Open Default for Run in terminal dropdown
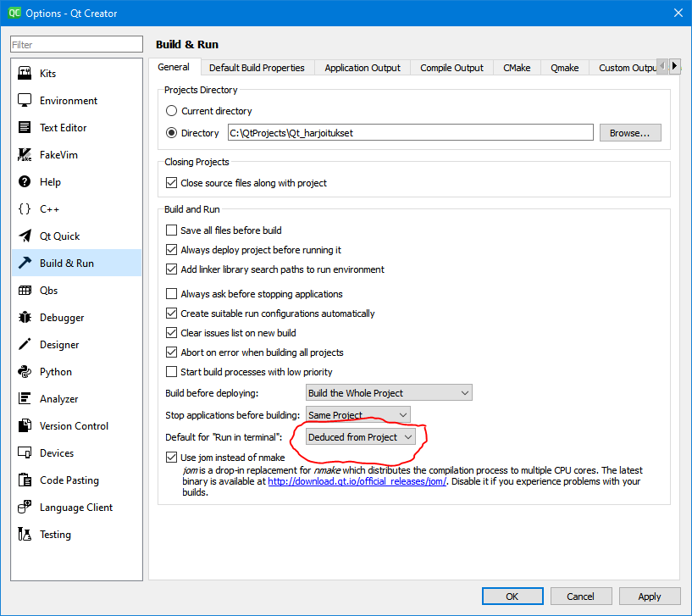Viewport: 692px width, 616px height. [361, 437]
